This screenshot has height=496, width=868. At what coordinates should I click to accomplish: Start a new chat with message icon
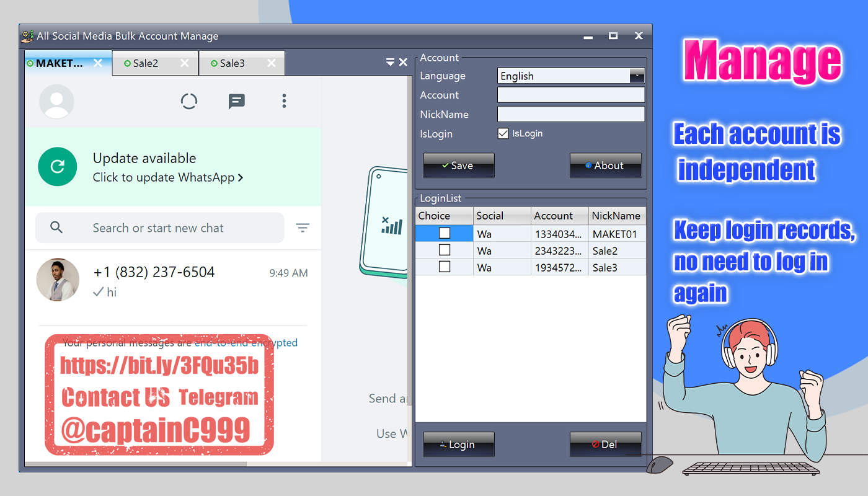click(x=237, y=102)
